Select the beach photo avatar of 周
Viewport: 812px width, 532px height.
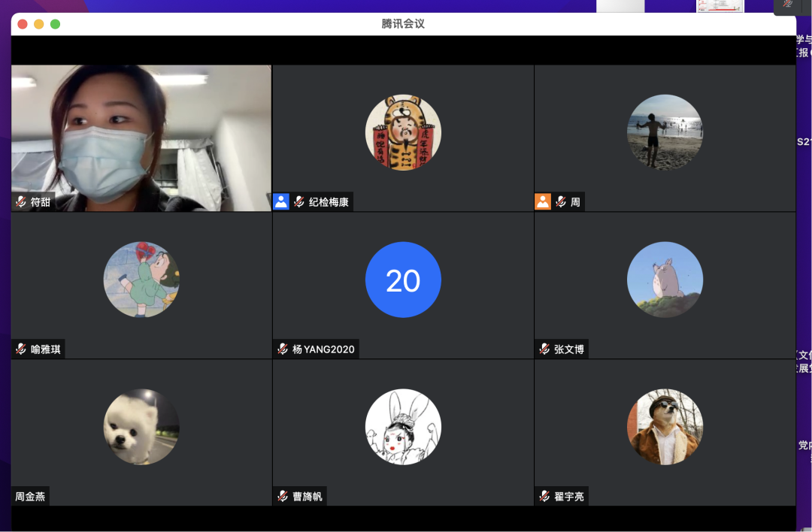[x=665, y=132]
